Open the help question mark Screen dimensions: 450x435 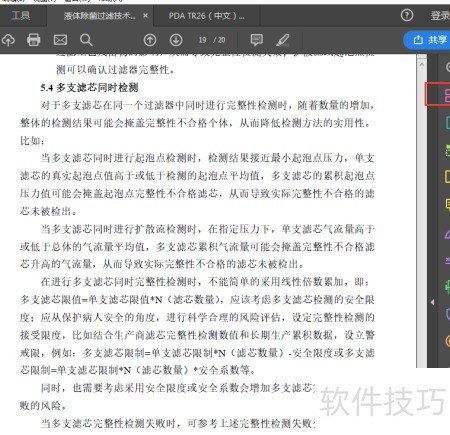[x=407, y=15]
